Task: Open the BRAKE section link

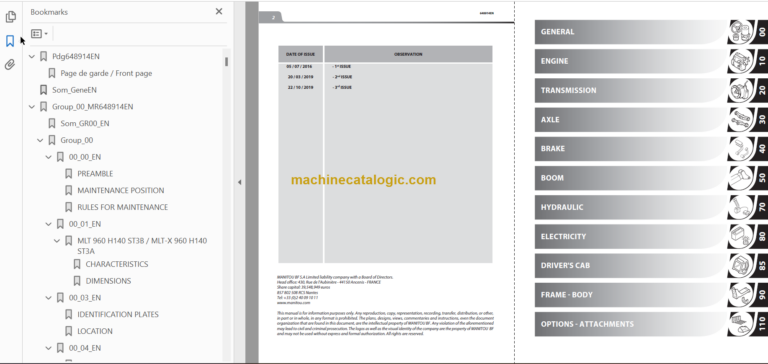Action: coord(632,148)
